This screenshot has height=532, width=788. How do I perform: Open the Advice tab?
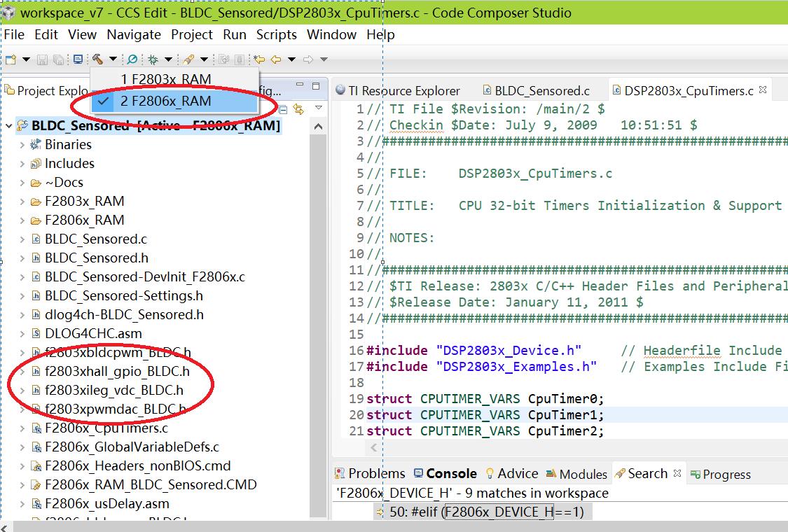point(511,474)
